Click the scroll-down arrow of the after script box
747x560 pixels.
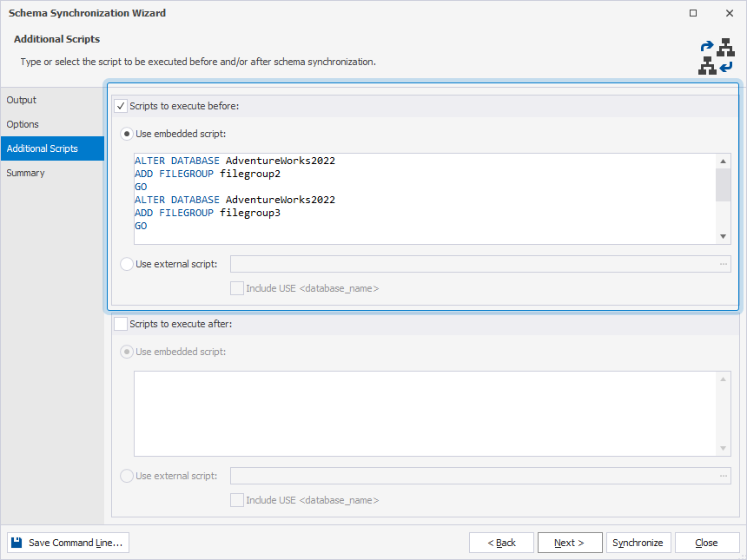click(722, 448)
